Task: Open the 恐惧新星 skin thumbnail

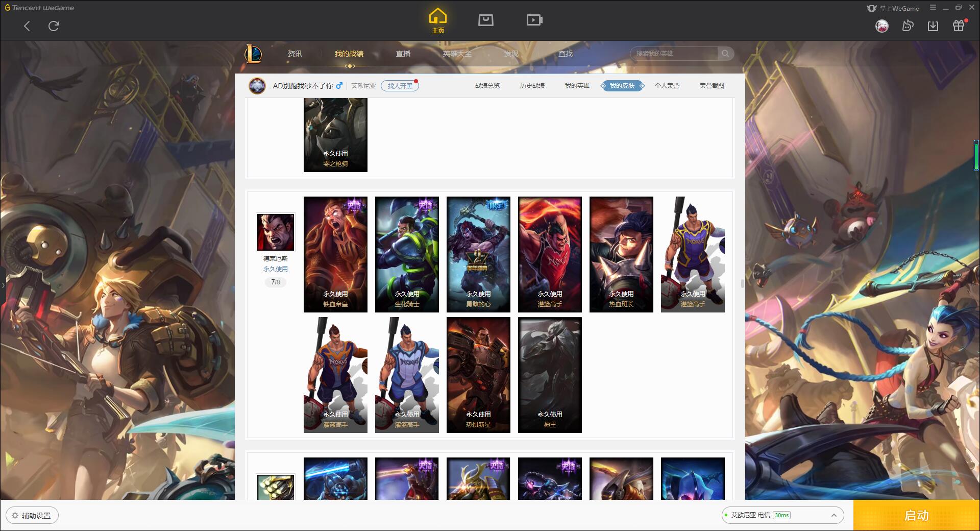Action: 478,375
